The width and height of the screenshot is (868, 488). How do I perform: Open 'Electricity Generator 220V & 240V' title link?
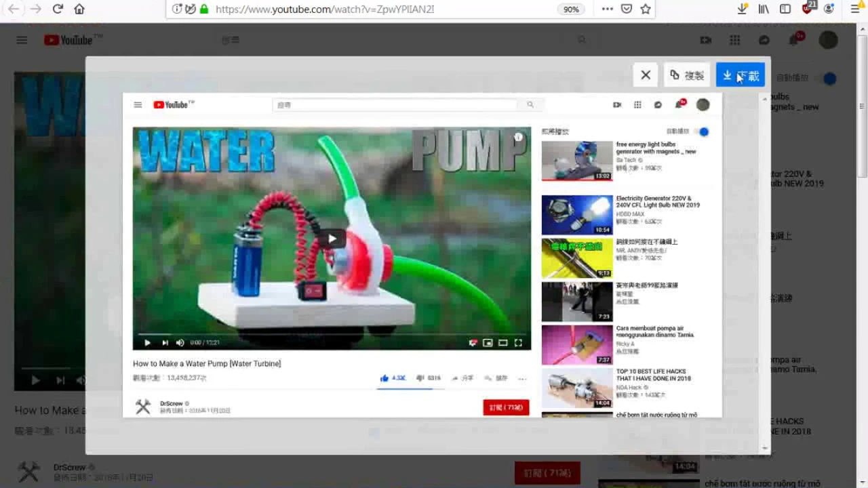click(658, 201)
